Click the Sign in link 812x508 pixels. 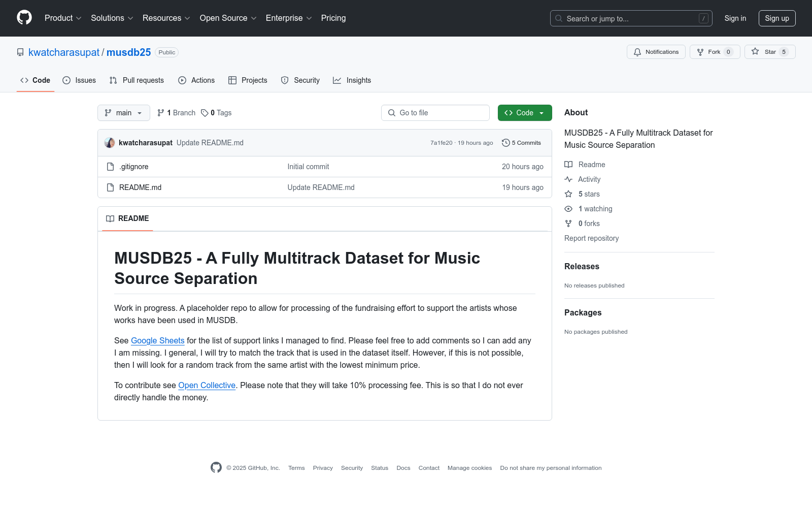pyautogui.click(x=735, y=18)
